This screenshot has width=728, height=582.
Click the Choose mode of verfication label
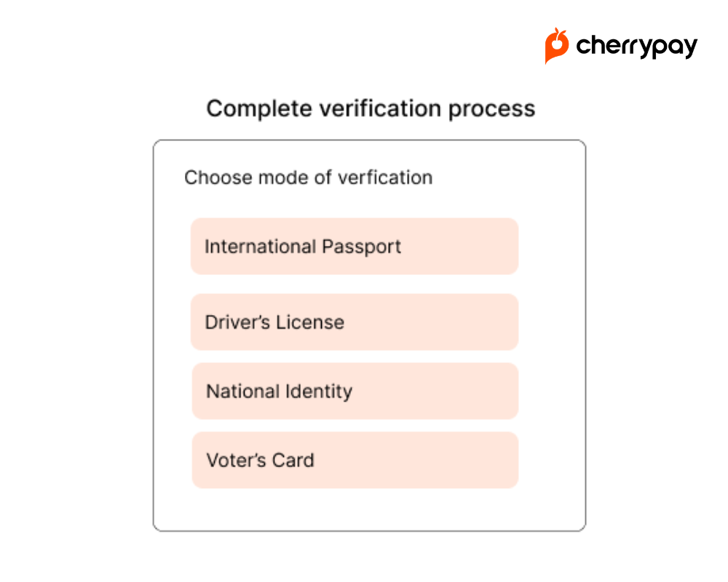308,178
